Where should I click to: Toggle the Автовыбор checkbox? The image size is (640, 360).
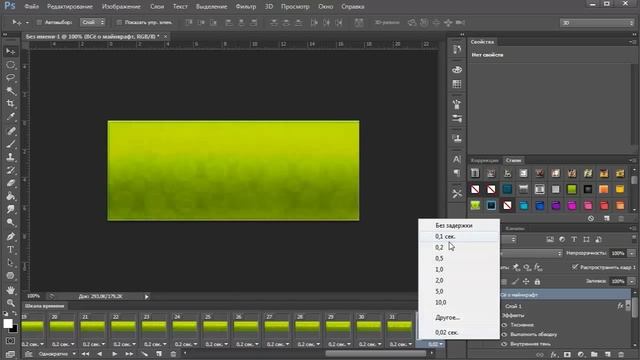(39, 22)
